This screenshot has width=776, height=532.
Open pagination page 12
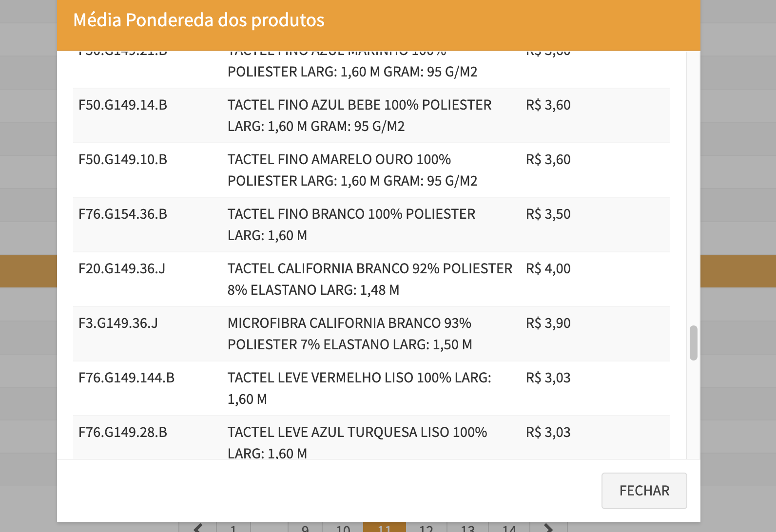(x=426, y=528)
